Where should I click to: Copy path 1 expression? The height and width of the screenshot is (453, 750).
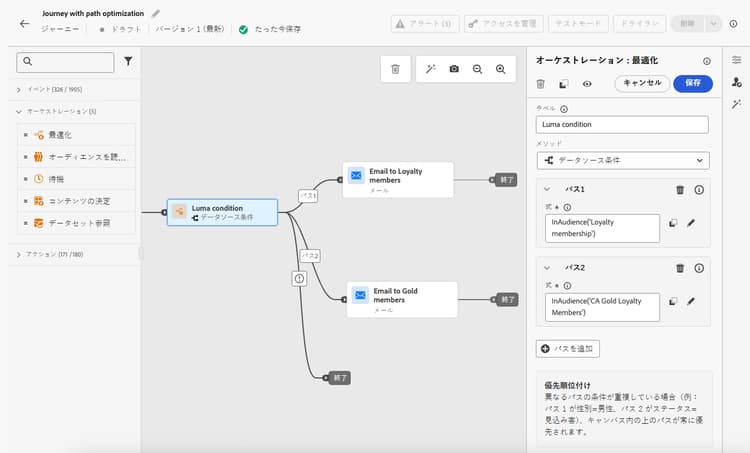(x=673, y=223)
